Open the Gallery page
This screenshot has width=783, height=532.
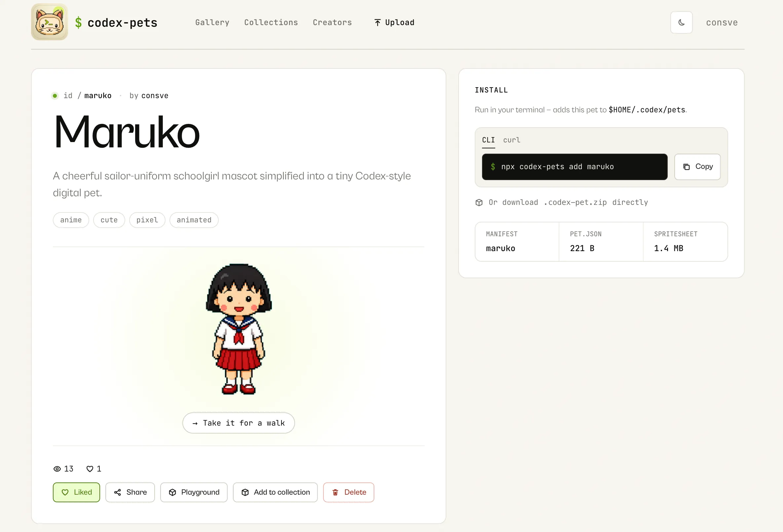click(x=212, y=22)
